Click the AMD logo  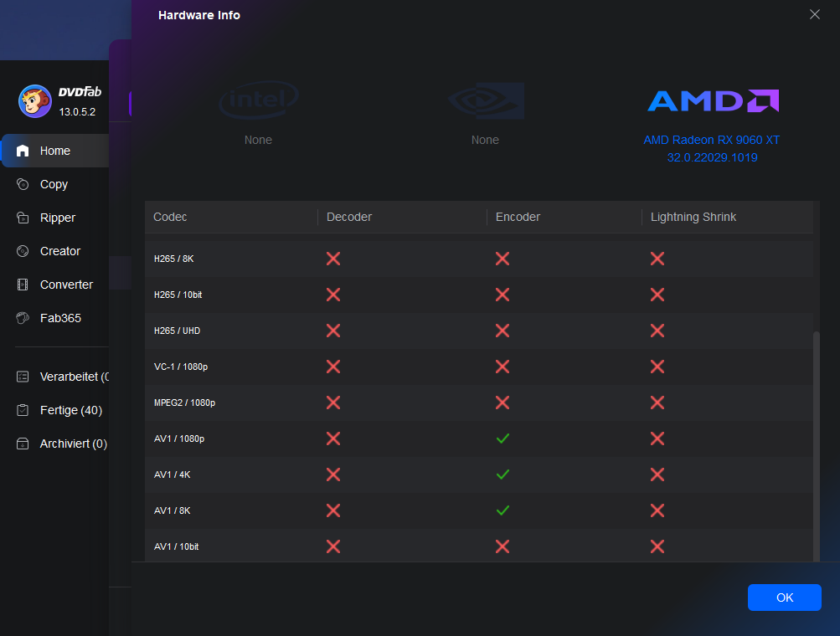tap(713, 100)
